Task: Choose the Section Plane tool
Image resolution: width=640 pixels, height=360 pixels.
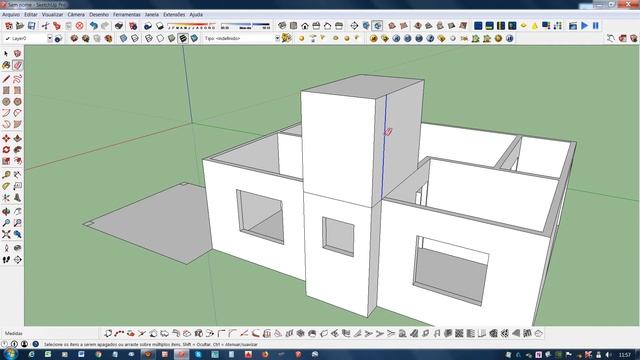Action: (x=17, y=260)
